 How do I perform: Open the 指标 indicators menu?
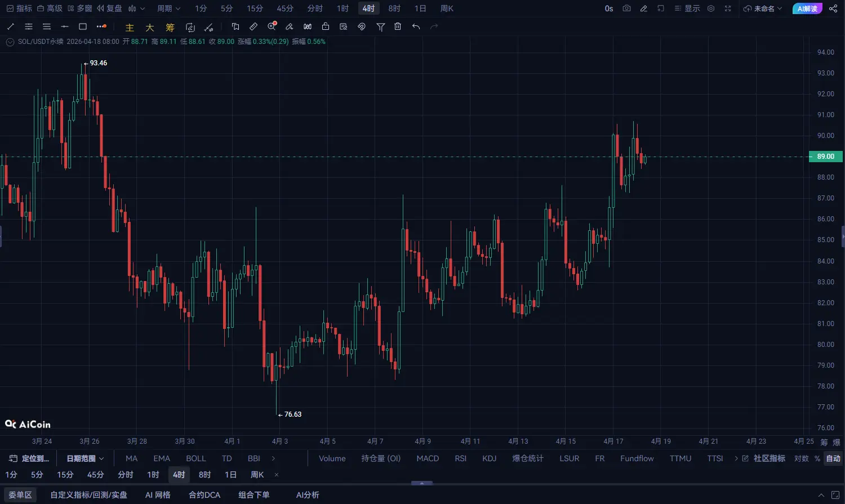pyautogui.click(x=20, y=8)
